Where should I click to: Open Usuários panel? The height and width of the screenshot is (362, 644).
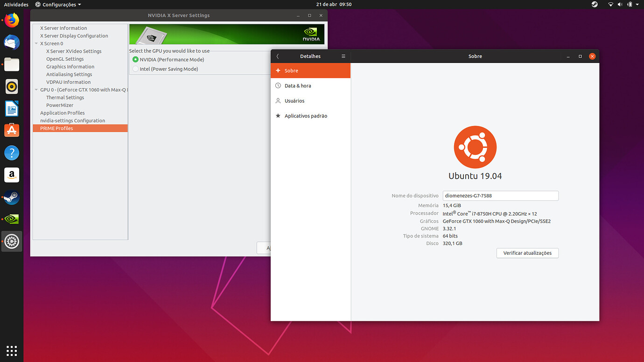coord(310,101)
